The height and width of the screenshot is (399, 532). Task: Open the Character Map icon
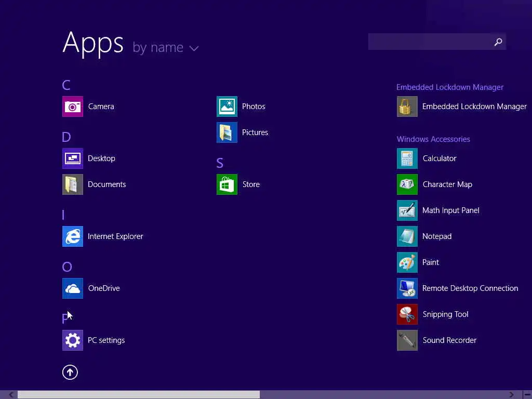point(407,184)
